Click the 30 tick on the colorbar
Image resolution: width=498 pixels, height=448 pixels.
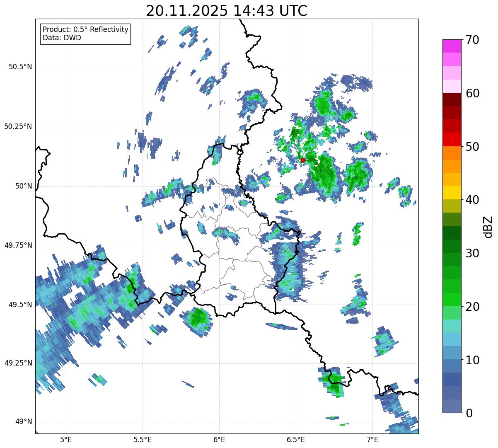click(471, 253)
